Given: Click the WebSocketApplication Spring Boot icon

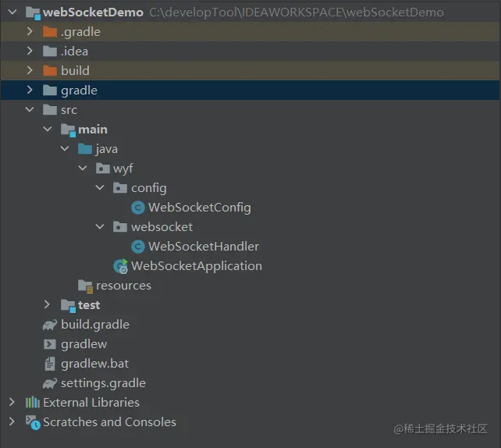Looking at the screenshot, I should (120, 266).
